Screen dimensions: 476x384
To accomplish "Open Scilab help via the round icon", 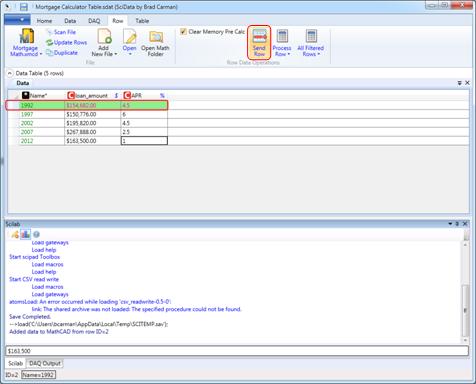I will pos(36,234).
